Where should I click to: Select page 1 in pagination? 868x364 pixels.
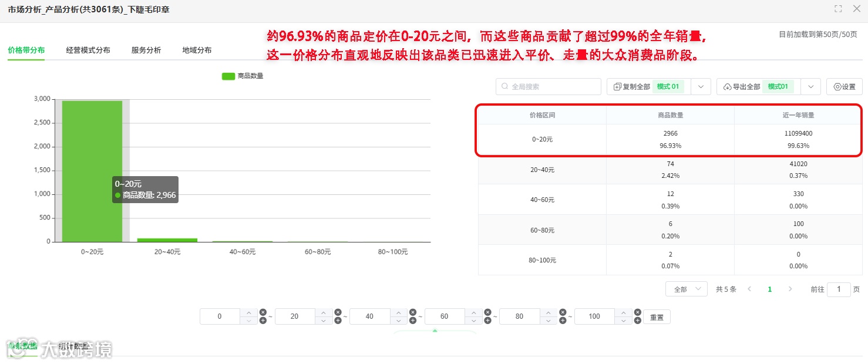[770, 289]
